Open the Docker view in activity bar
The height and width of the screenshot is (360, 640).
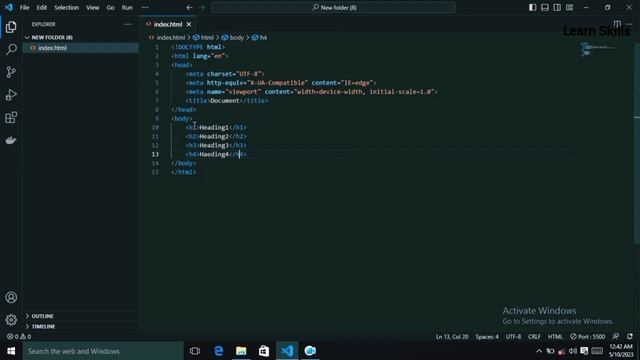[x=11, y=140]
